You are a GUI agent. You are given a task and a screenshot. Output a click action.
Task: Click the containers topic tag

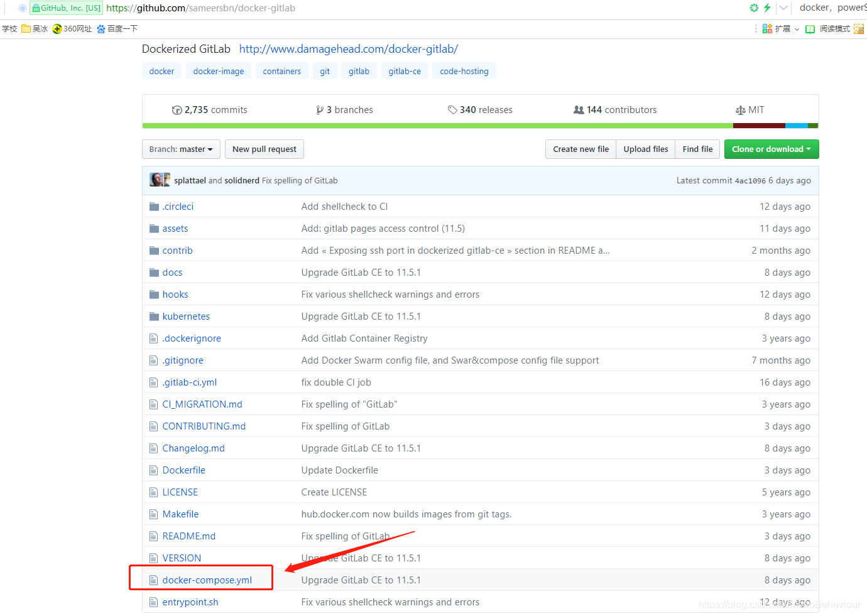coord(281,72)
